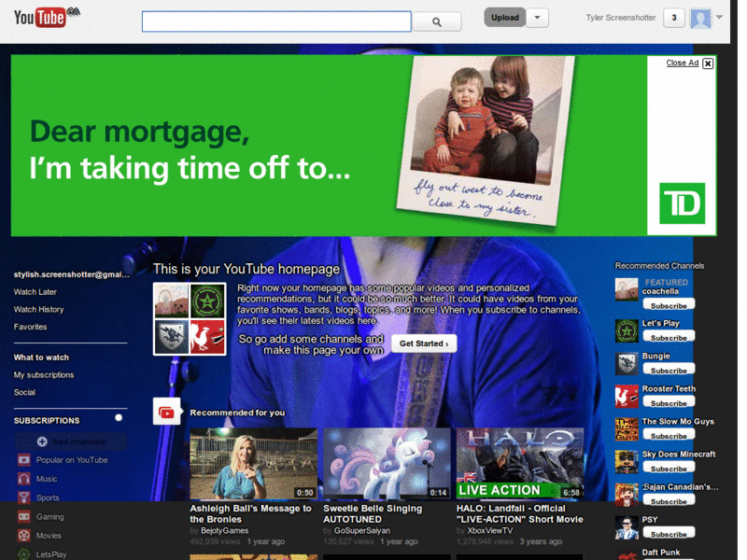Open the Let's Play channel avatar
This screenshot has width=747, height=560.
[x=627, y=331]
